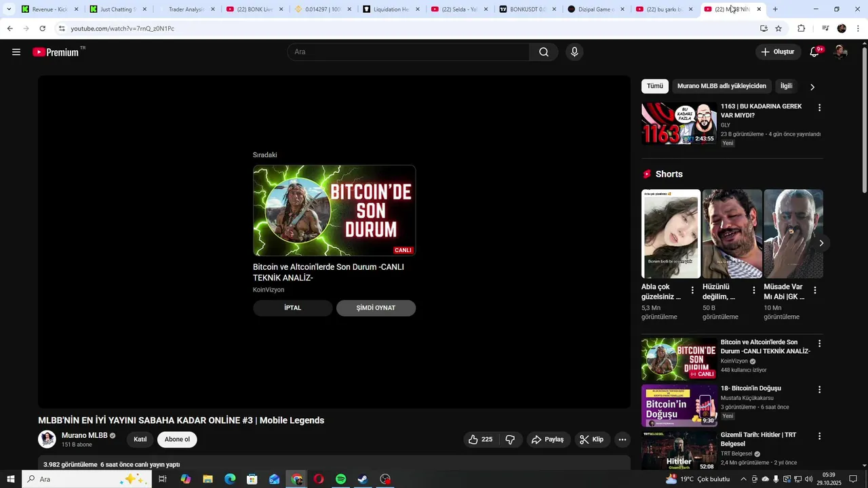Open the tab search dropdown arrow
This screenshot has width=868, height=488.
tap(9, 9)
